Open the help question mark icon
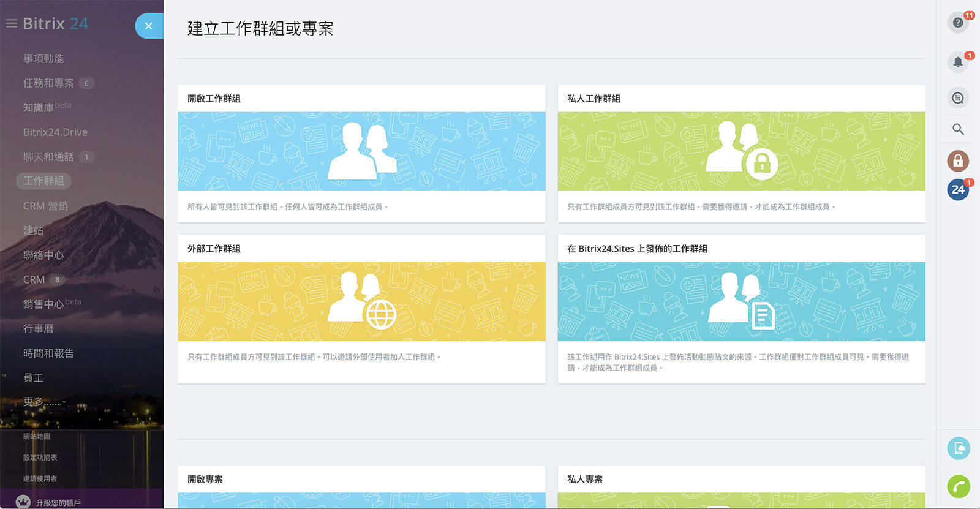The height and width of the screenshot is (509, 980). click(x=958, y=23)
